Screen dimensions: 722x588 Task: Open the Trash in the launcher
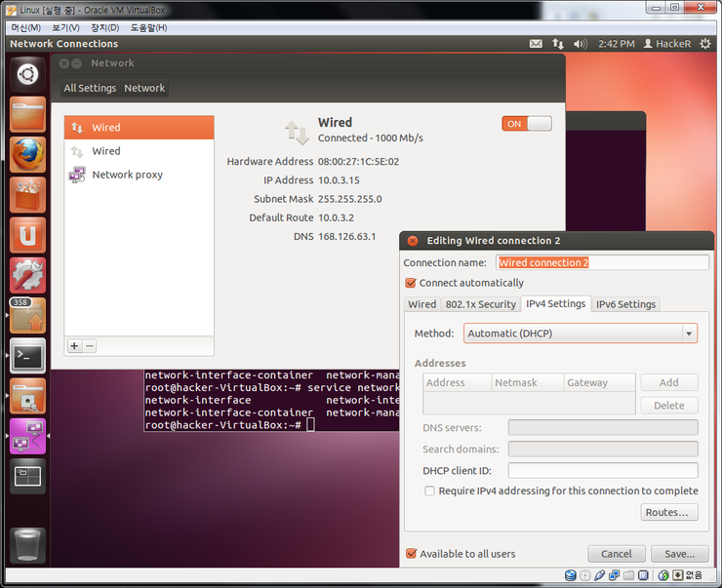coord(27,546)
